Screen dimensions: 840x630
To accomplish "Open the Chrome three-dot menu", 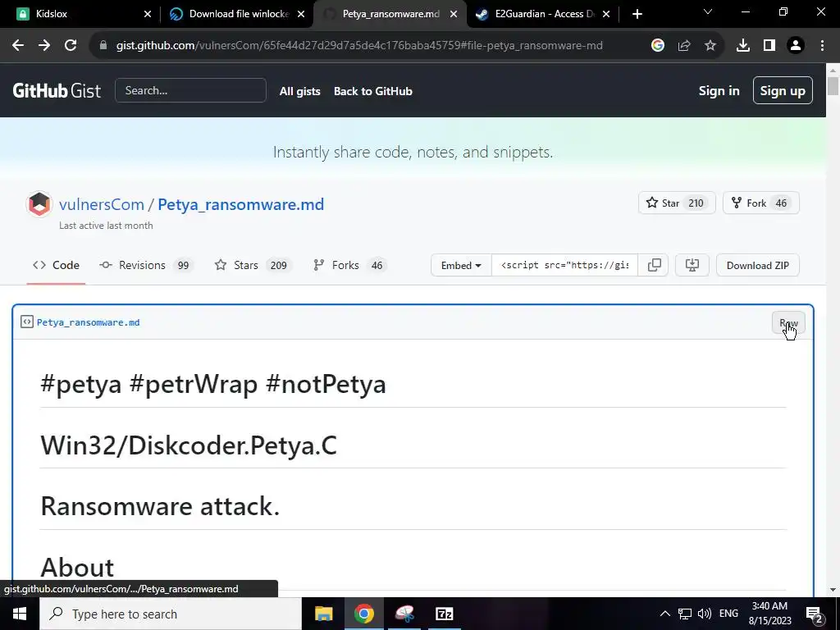I will [822, 46].
